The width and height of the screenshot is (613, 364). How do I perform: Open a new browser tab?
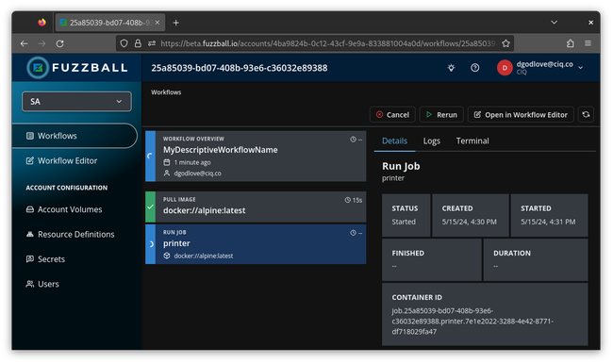pos(176,23)
